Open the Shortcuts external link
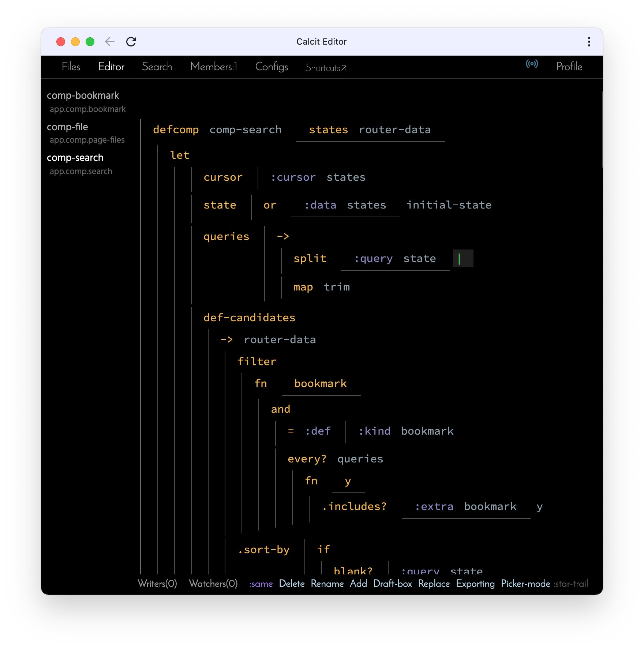Viewport: 644px width, 649px height. tap(326, 68)
